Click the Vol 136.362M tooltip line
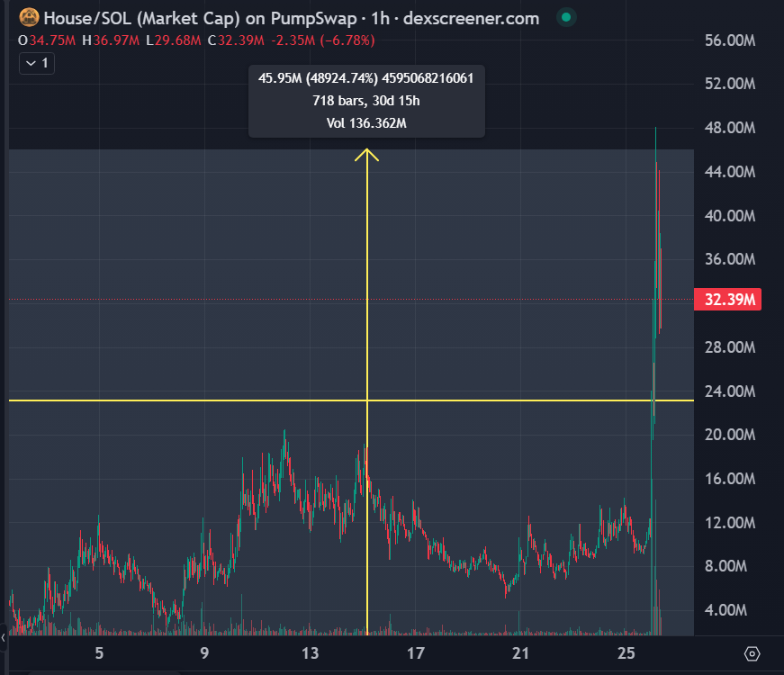 366,123
